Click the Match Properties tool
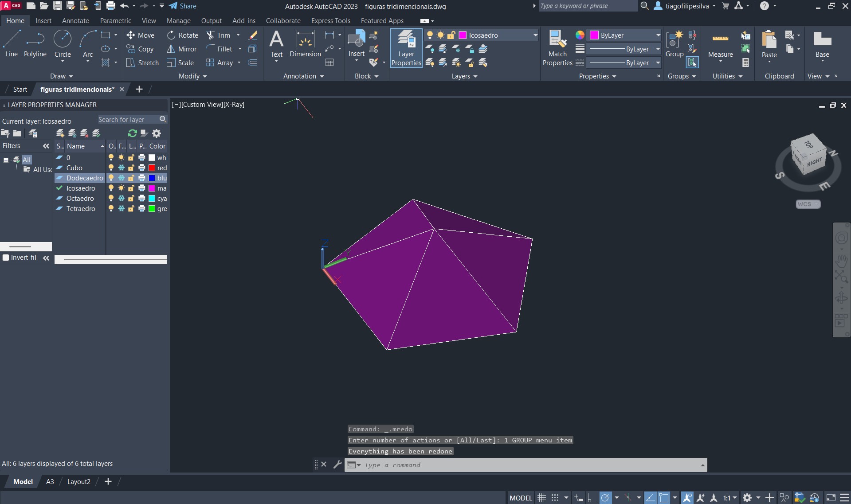The width and height of the screenshot is (851, 504). 557,48
